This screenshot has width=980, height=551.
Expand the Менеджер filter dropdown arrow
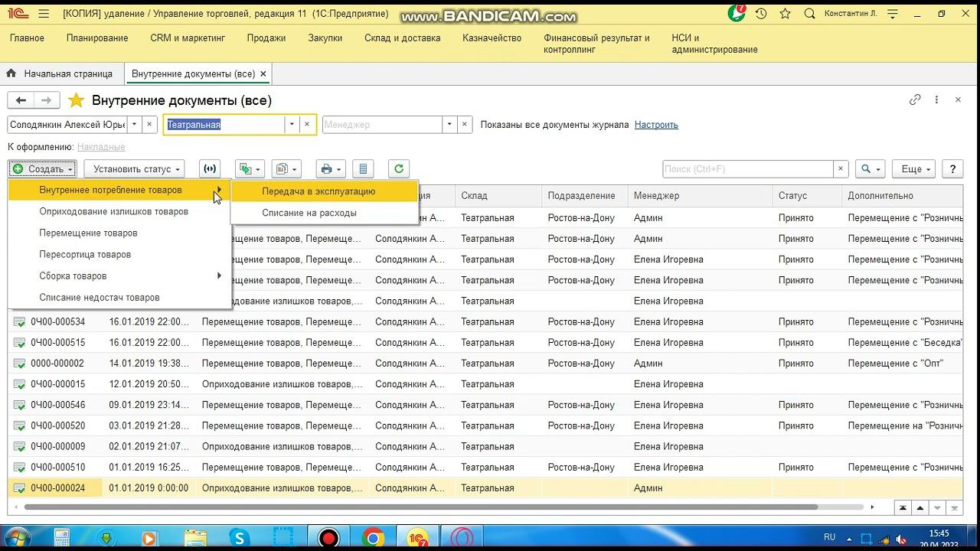pos(449,125)
